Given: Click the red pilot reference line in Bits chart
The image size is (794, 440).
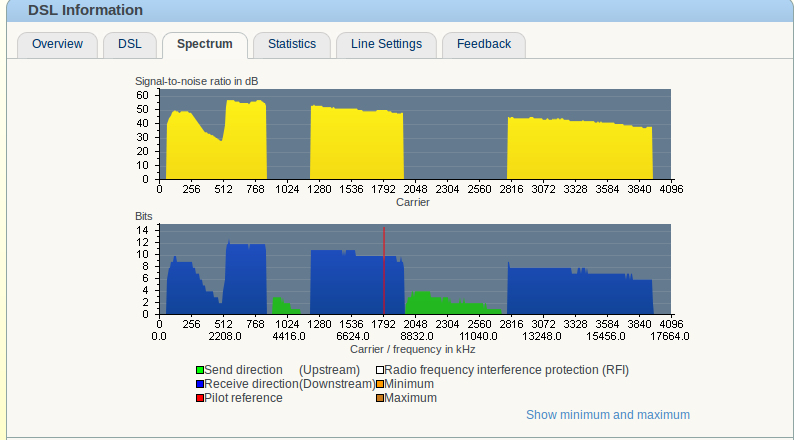Looking at the screenshot, I should pyautogui.click(x=384, y=271).
